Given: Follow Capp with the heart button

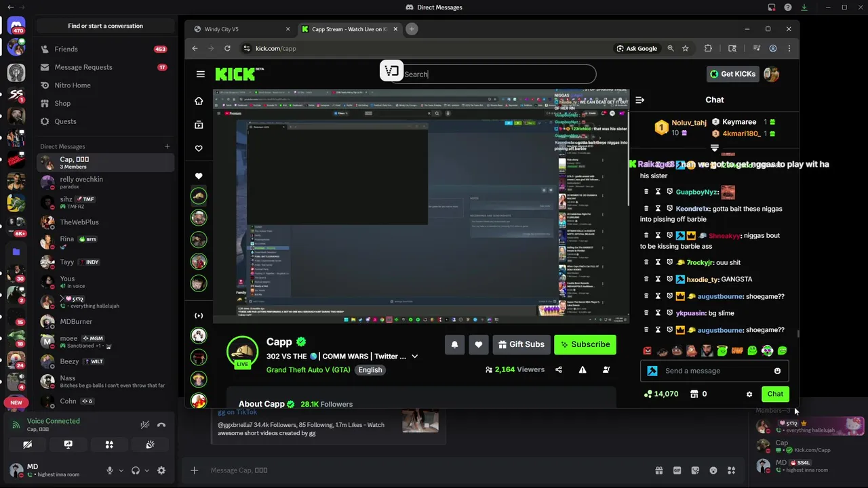Looking at the screenshot, I should (479, 344).
